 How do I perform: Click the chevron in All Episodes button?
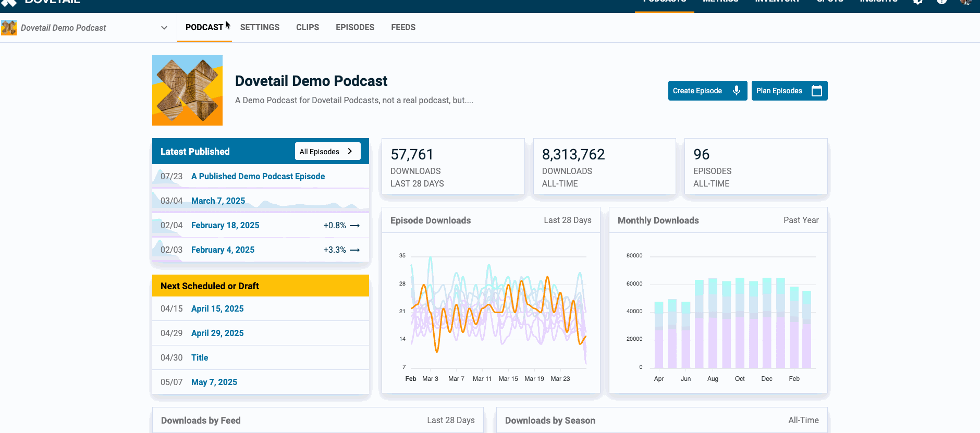click(x=350, y=151)
